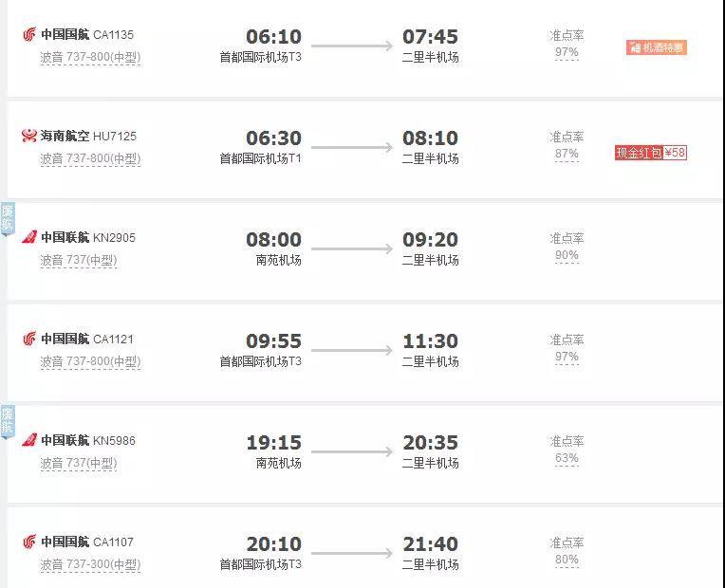Select the 08:10 arrival time of HU7125
The image size is (725, 588).
[430, 138]
